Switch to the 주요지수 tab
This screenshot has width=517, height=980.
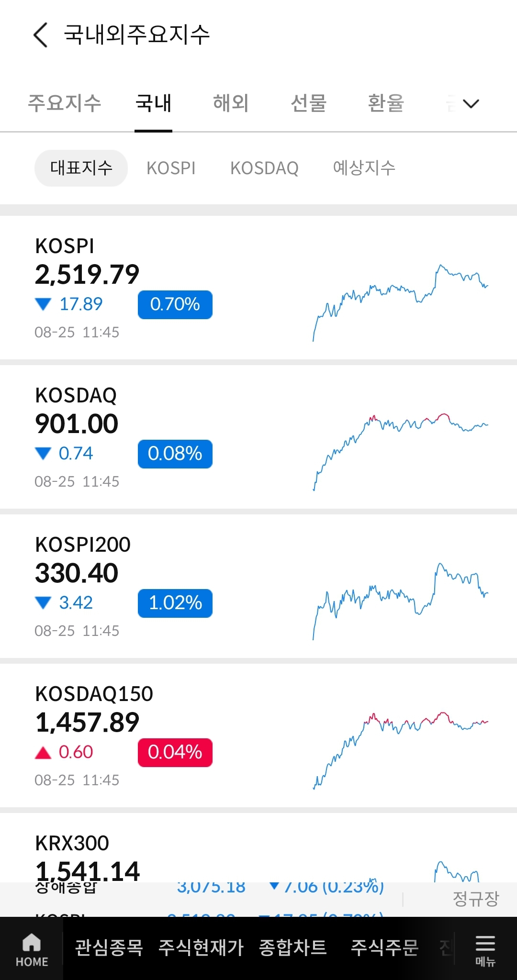(x=65, y=103)
